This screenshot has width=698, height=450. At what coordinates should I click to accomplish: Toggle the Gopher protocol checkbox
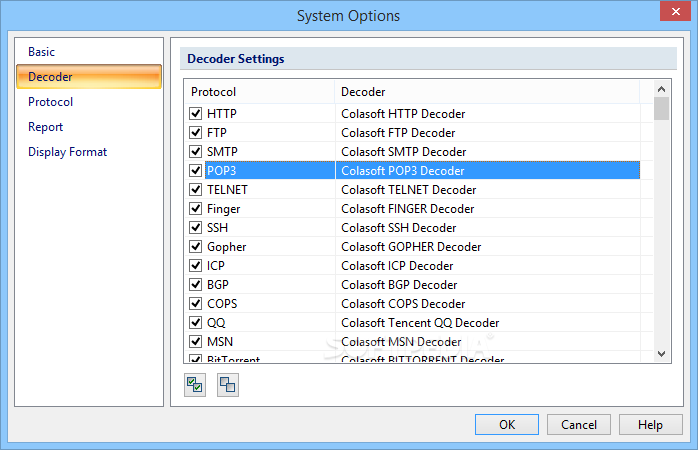pos(195,247)
